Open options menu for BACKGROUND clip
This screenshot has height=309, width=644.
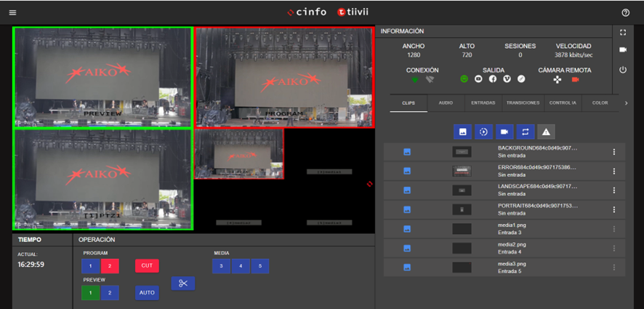tap(614, 152)
